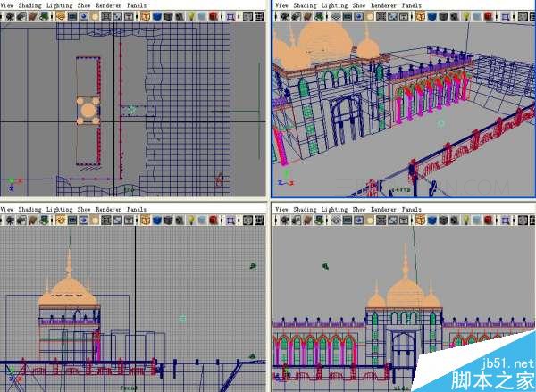Viewport: 536px width, 392px height.
Task: Open Lighting menu in perspective panel
Action: tap(334, 5)
